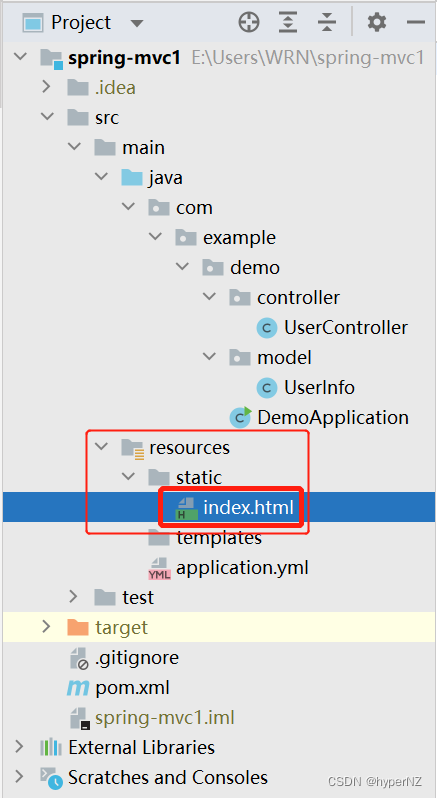Click the locate/select opened file icon
437x798 pixels.
tap(249, 22)
